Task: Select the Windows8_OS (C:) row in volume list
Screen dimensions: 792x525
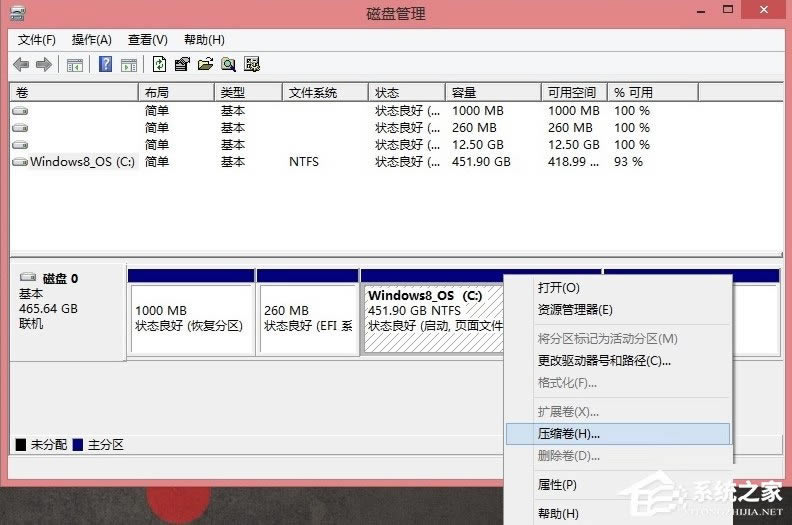Action: 80,161
